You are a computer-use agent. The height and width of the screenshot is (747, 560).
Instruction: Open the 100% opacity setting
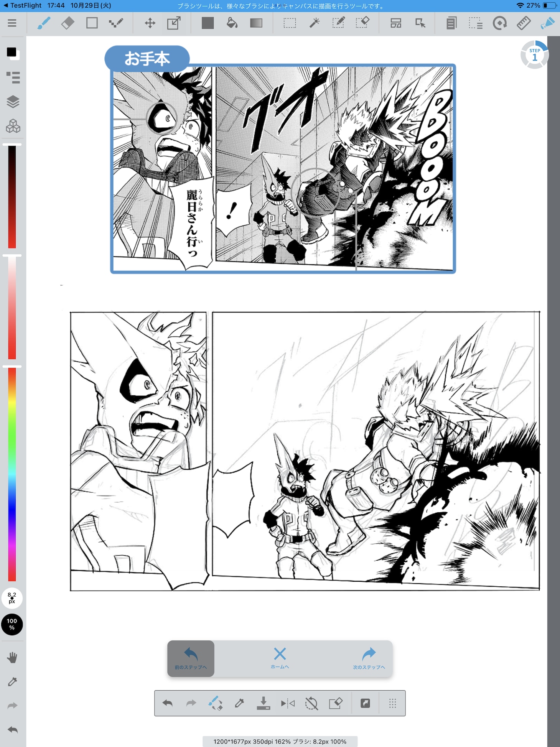tap(12, 624)
